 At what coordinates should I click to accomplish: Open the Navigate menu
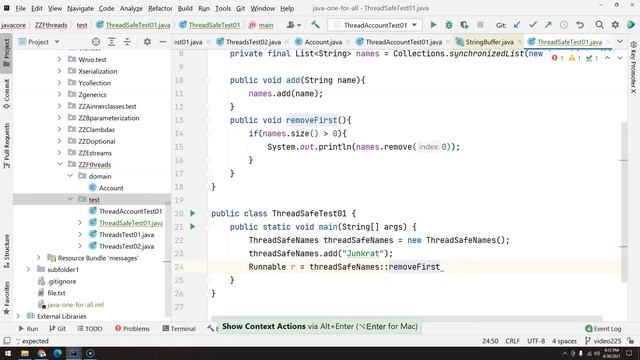point(80,8)
